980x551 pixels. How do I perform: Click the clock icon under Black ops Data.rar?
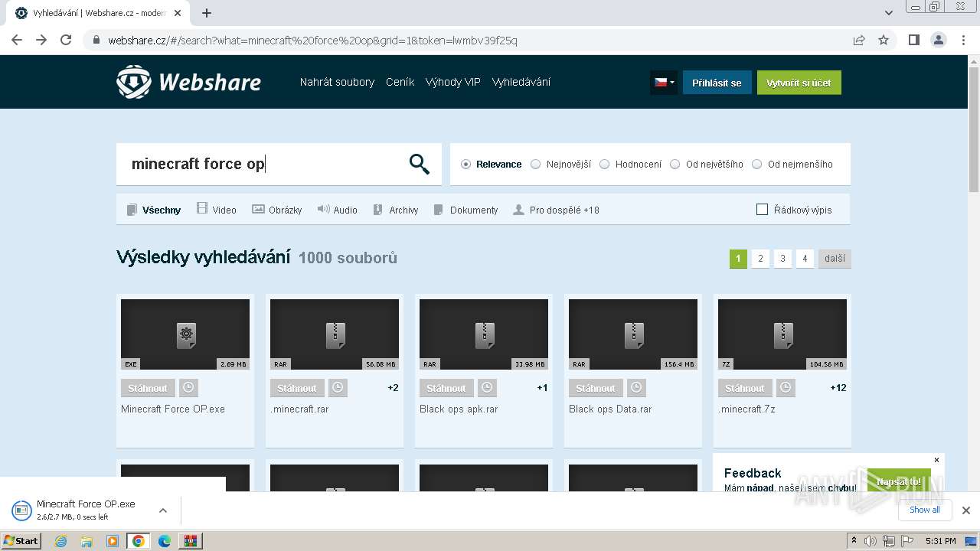click(x=636, y=388)
